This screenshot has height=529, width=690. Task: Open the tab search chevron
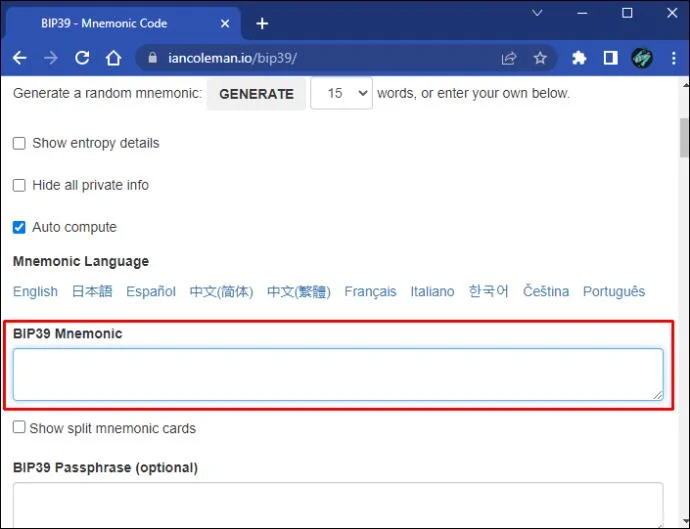point(537,13)
